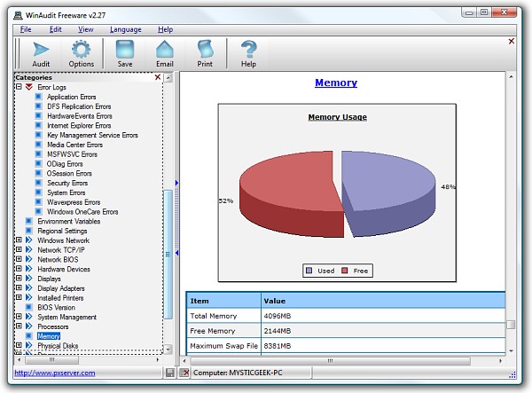Screen dimensions: 532x393
Task: Select Windows OneCare Errors in the tree
Action: [82, 212]
